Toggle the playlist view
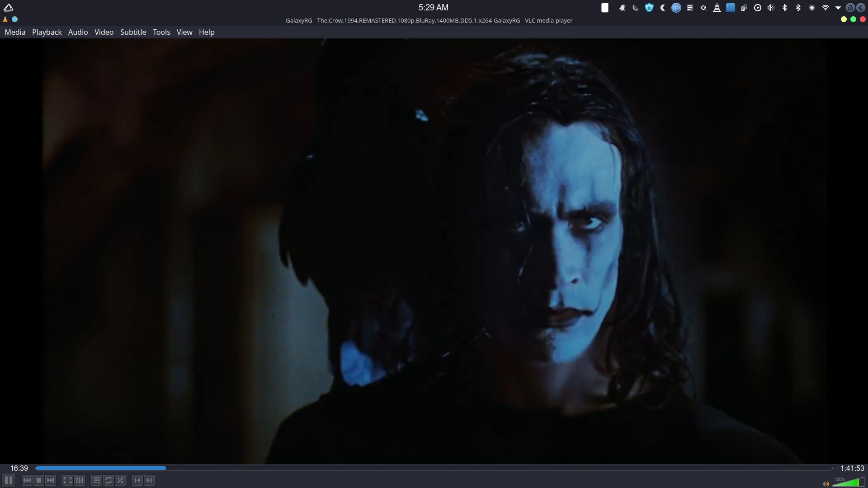The width and height of the screenshot is (868, 488). pyautogui.click(x=97, y=480)
